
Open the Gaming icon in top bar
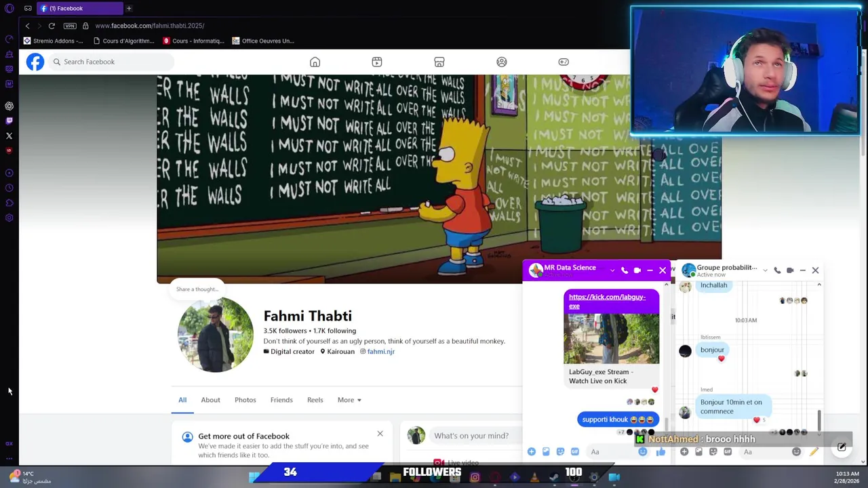[564, 62]
